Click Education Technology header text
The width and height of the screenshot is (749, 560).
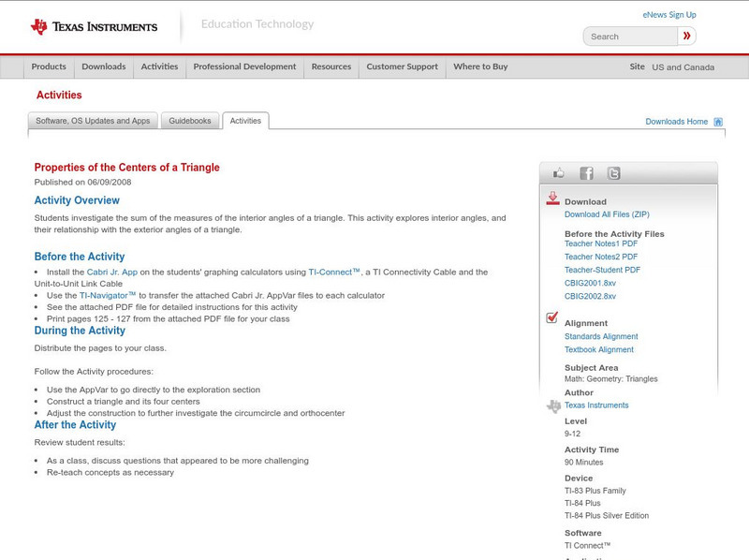tap(257, 24)
